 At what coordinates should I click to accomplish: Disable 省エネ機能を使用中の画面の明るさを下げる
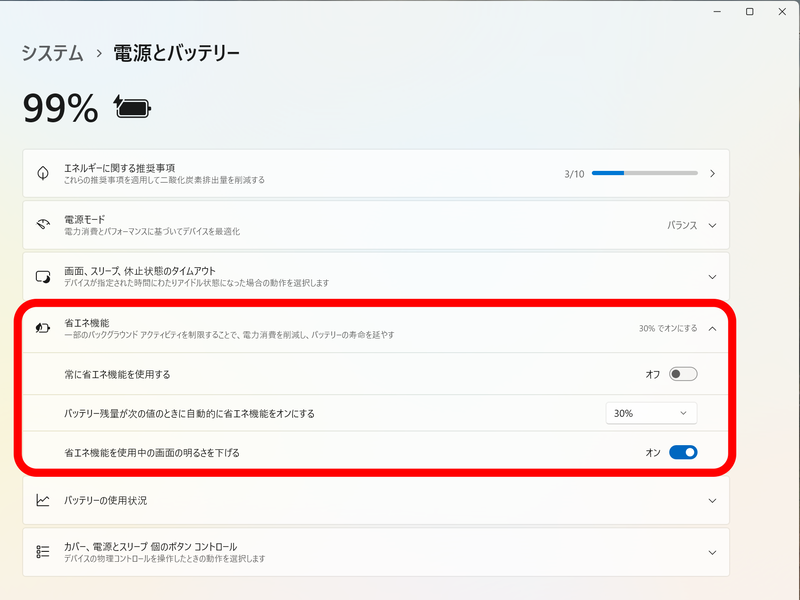tap(682, 453)
